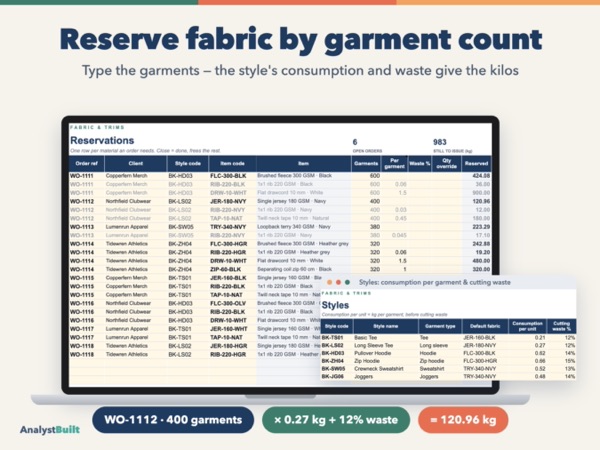This screenshot has height=450, width=600.
Task: Select the 'Item code' column header in Reservations
Action: (x=232, y=163)
